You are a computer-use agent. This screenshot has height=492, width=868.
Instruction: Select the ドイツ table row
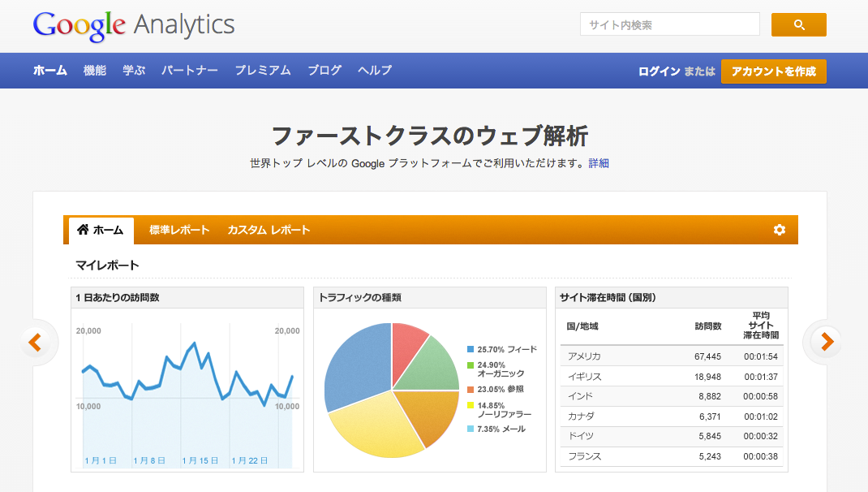coord(672,436)
